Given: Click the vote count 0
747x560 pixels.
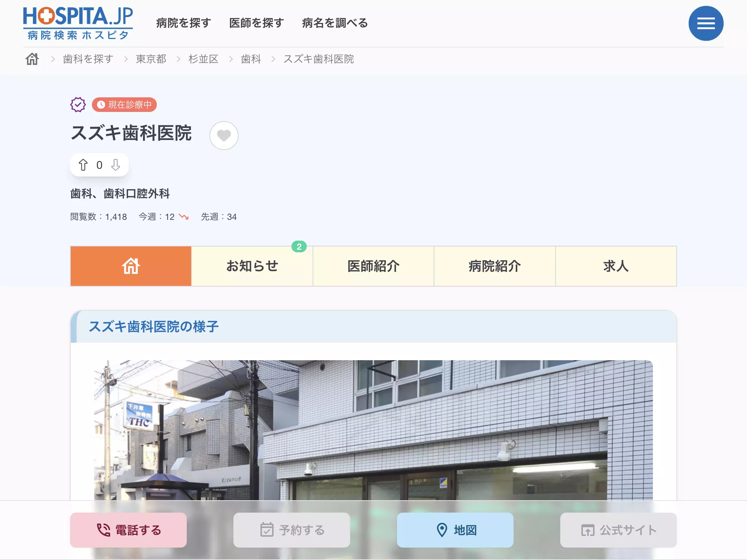Looking at the screenshot, I should [x=99, y=165].
